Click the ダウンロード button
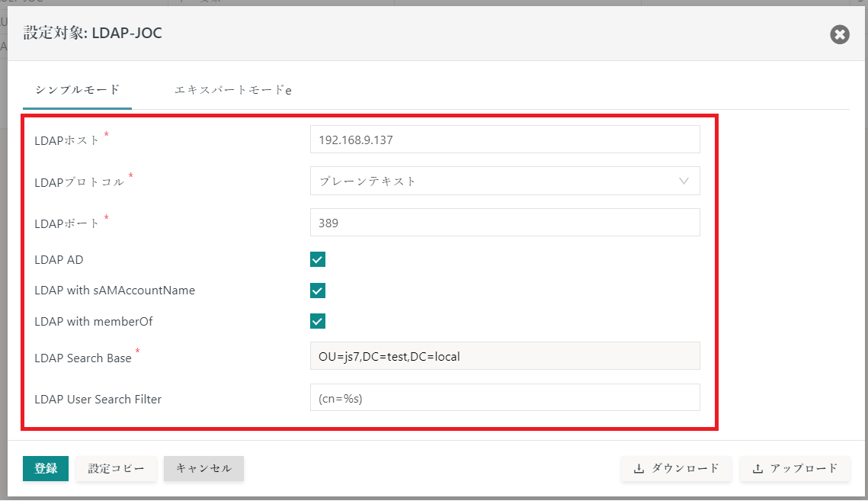Screen dimensions: 868x501 (x=676, y=469)
